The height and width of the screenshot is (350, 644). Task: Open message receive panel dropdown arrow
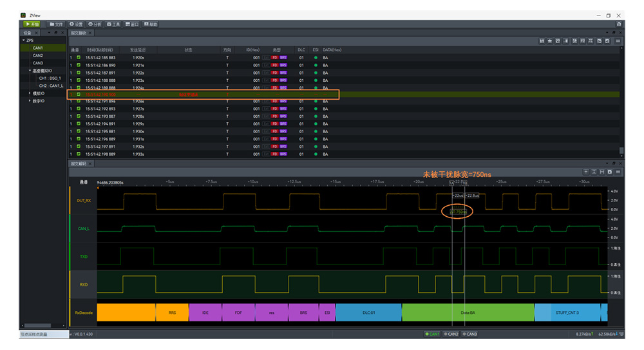pos(607,33)
